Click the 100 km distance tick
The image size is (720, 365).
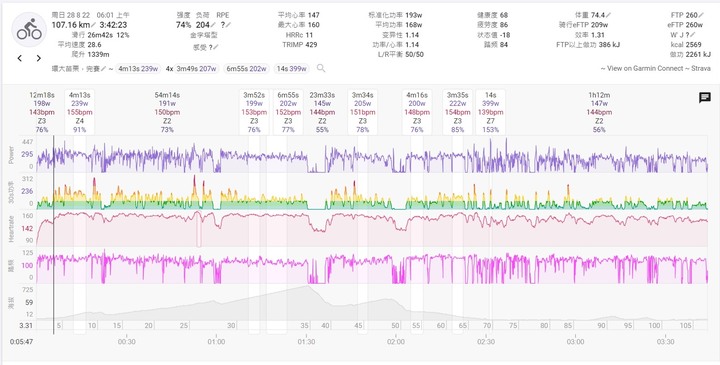(x=654, y=326)
